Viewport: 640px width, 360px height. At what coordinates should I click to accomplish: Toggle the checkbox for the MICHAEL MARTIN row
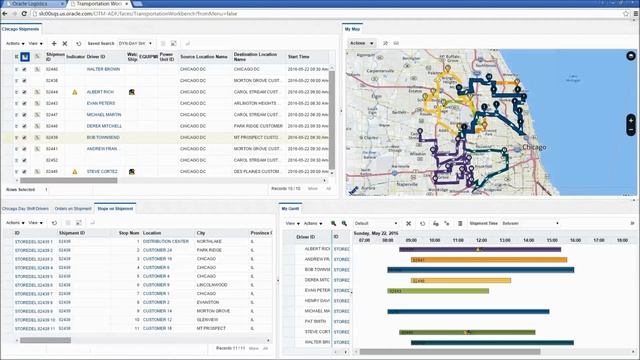24,115
